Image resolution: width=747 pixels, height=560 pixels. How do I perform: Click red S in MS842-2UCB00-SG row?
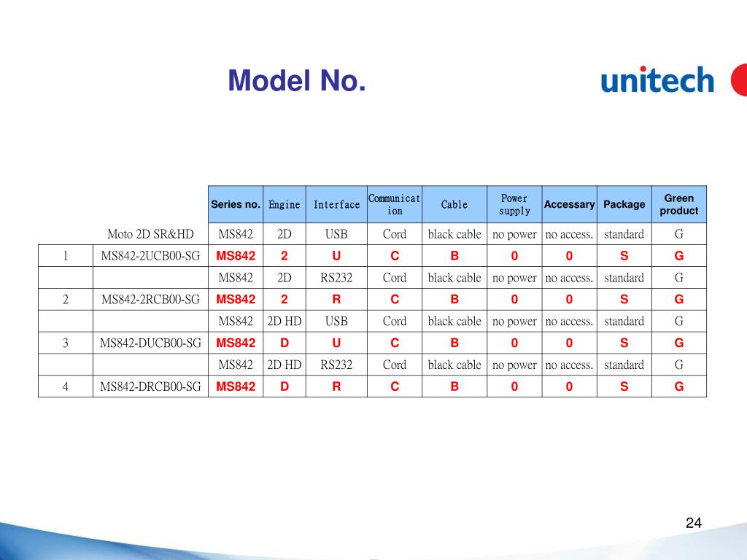pyautogui.click(x=624, y=256)
